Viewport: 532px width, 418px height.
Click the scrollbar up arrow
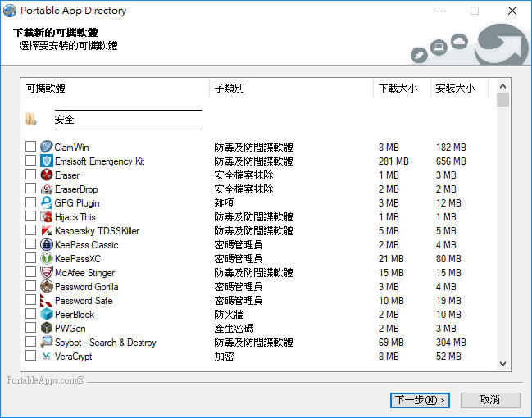tap(502, 86)
